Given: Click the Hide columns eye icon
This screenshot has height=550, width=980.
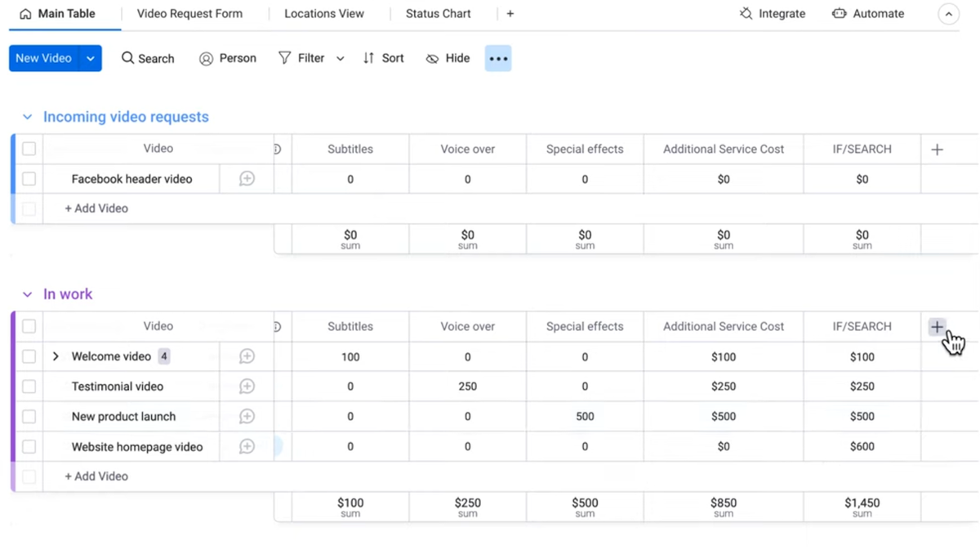Looking at the screenshot, I should [433, 59].
